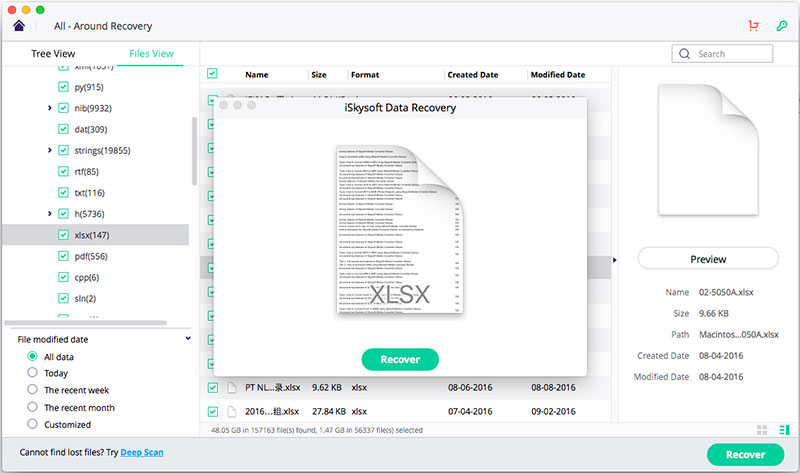Select the PT NL...xlsx file name
800x473 pixels.
[x=272, y=388]
